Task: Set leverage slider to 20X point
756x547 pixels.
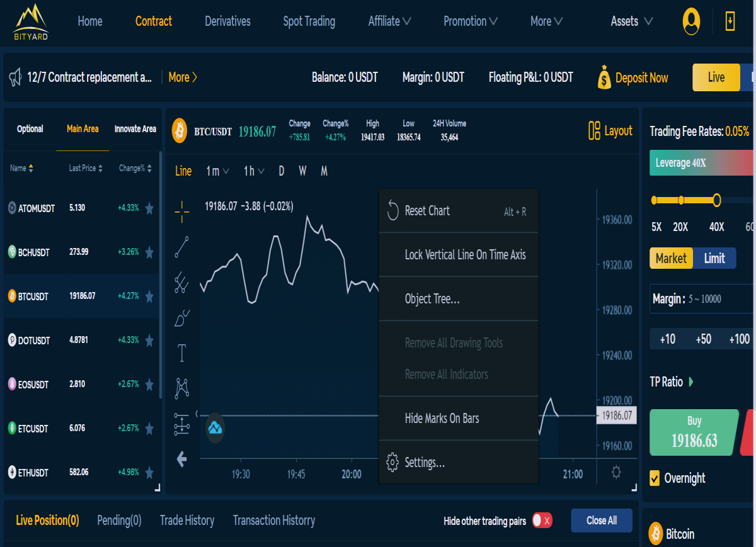Action: (681, 200)
